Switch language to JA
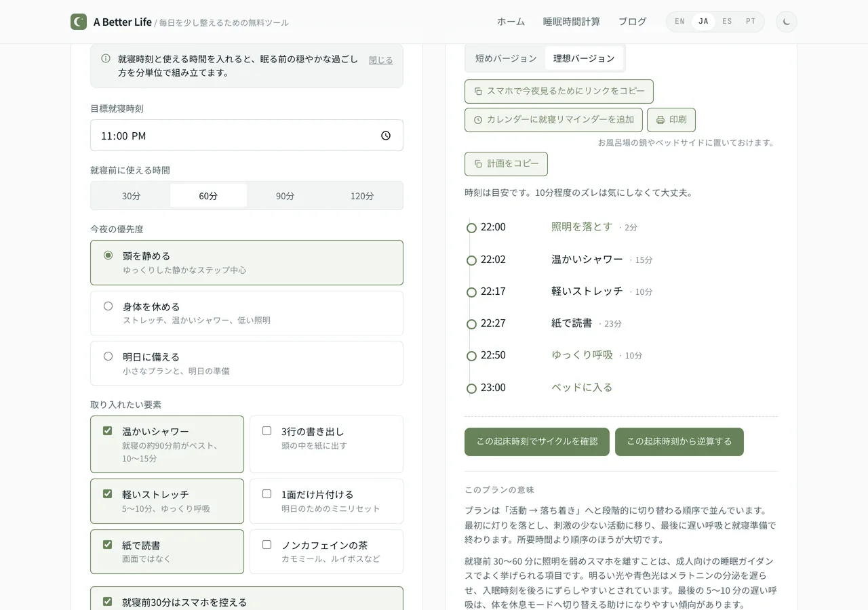This screenshot has width=868, height=610. click(703, 22)
